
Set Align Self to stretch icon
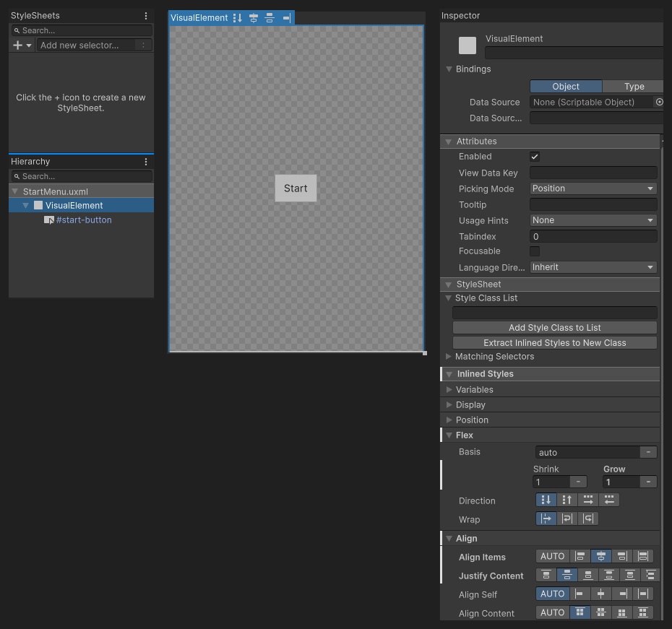coord(643,594)
